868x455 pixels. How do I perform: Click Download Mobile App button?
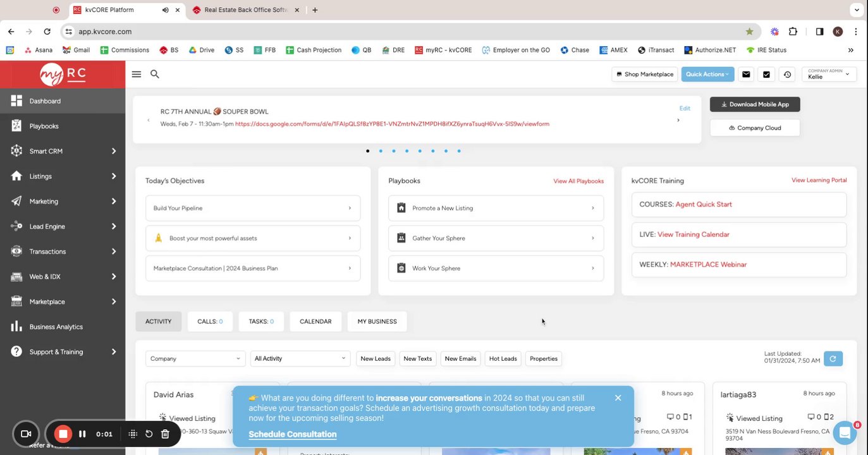point(755,104)
